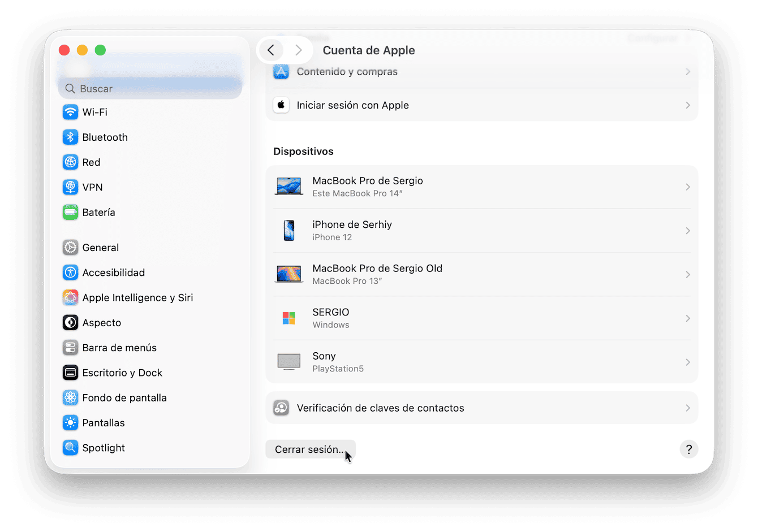Screen dimensions: 758x532
Task: Expand the Verificación de claves de contactos chevron
Action: point(688,408)
